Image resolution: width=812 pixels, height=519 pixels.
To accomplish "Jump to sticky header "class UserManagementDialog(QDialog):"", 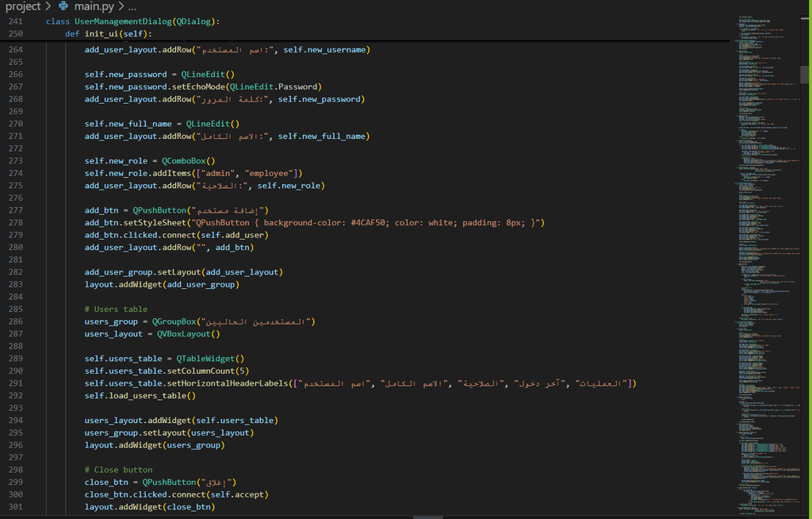I will [132, 21].
